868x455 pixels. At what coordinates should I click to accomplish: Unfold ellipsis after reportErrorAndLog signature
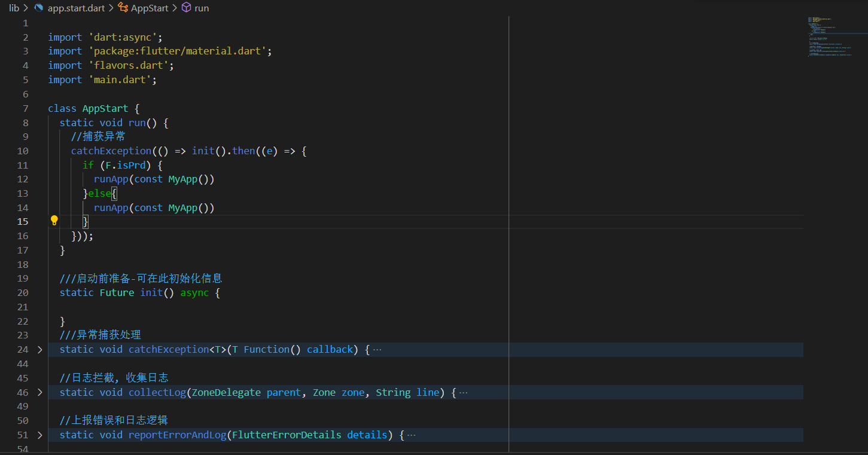411,435
